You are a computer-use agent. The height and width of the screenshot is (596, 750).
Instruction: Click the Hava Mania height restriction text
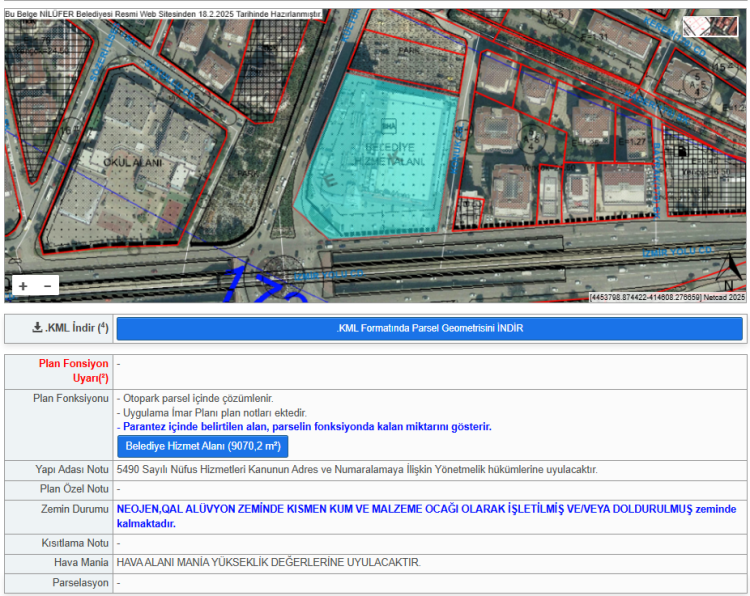[x=269, y=562]
